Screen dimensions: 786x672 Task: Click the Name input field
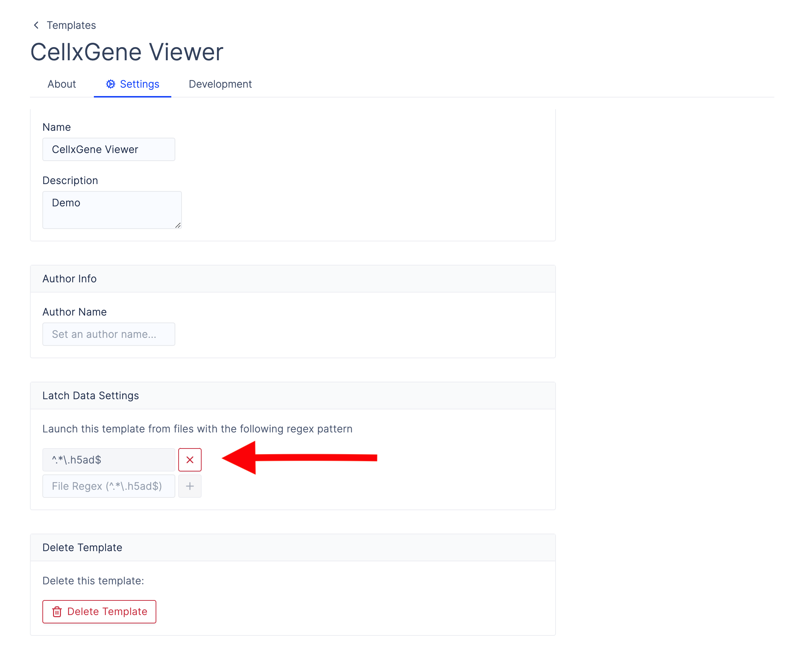109,149
